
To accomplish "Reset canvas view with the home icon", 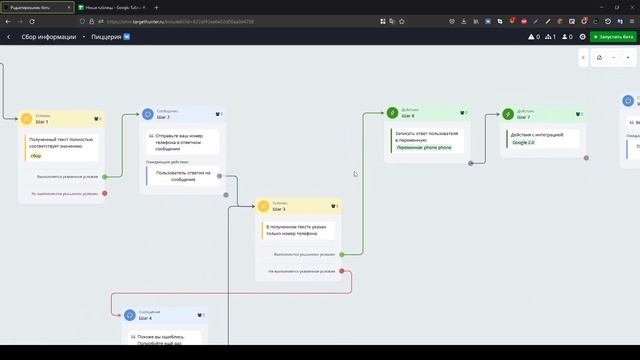I will (599, 58).
